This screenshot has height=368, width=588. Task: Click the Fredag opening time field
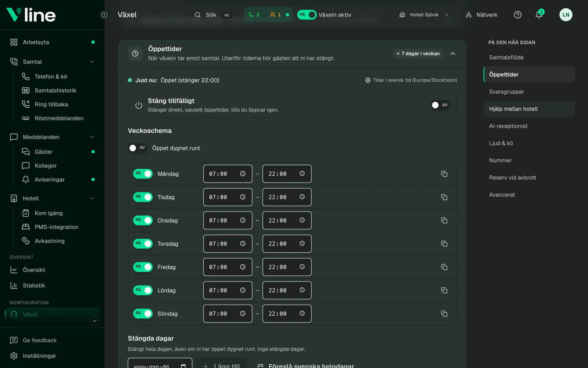click(x=228, y=267)
